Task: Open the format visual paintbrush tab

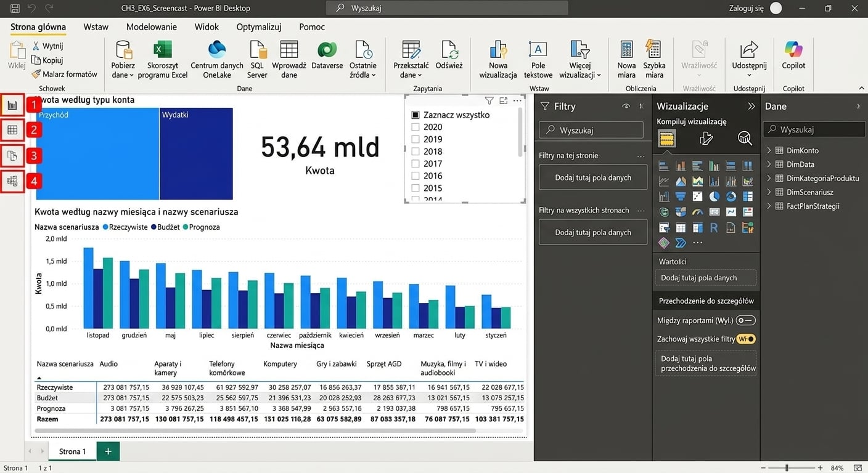Action: (706, 139)
